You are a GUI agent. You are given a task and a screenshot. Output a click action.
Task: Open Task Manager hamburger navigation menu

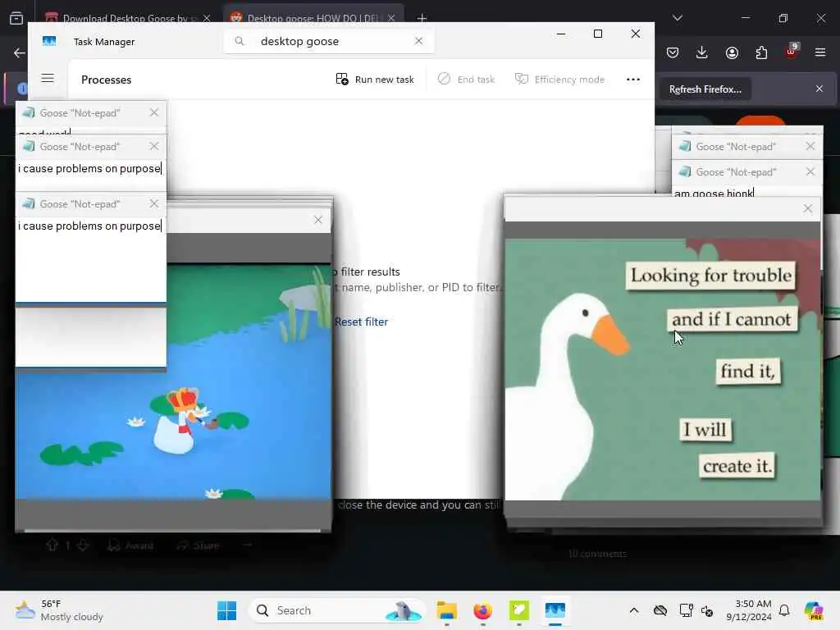coord(48,79)
